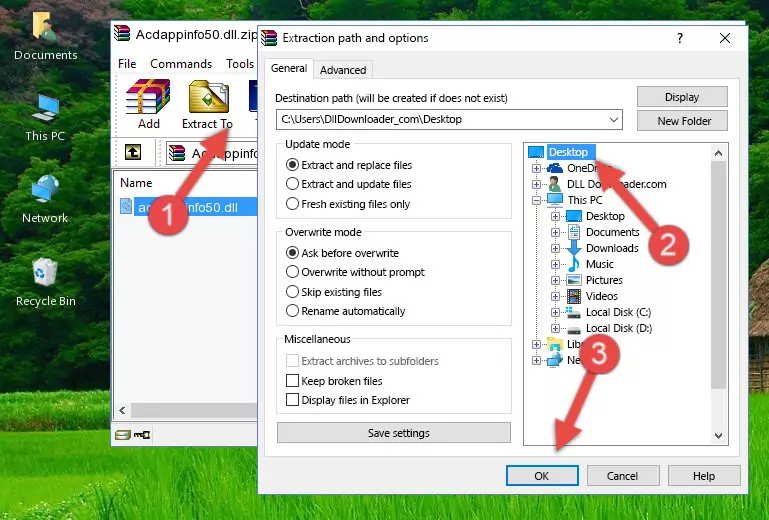Select the This PC desktop icon

pos(45,108)
